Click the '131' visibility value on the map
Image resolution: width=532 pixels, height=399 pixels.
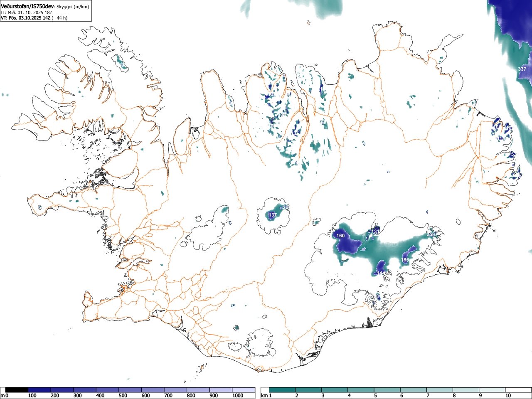[x=376, y=232]
